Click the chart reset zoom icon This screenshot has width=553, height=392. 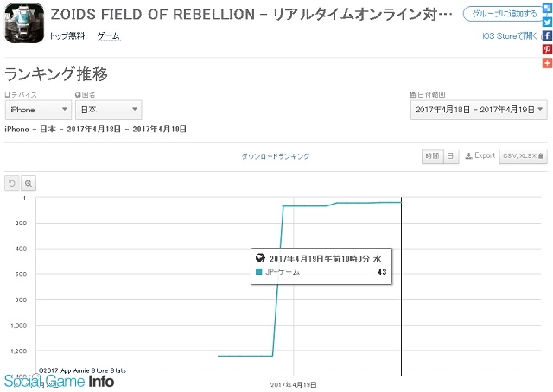click(11, 183)
